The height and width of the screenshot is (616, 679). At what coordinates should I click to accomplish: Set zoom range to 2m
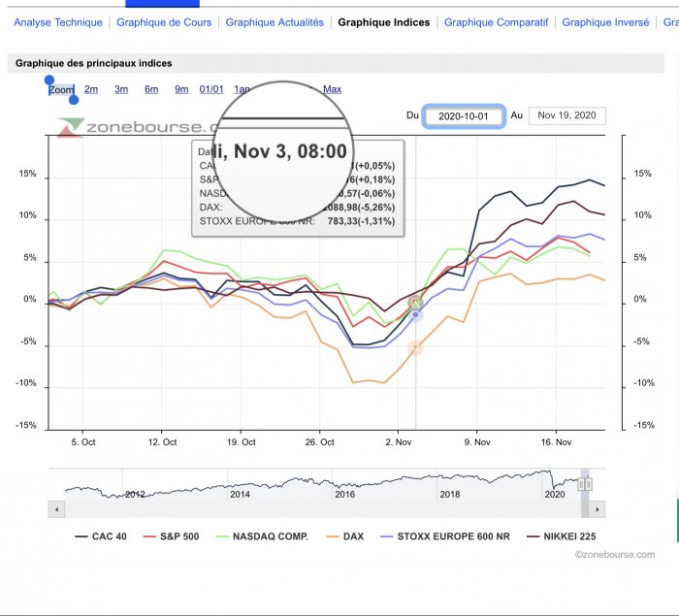[91, 89]
